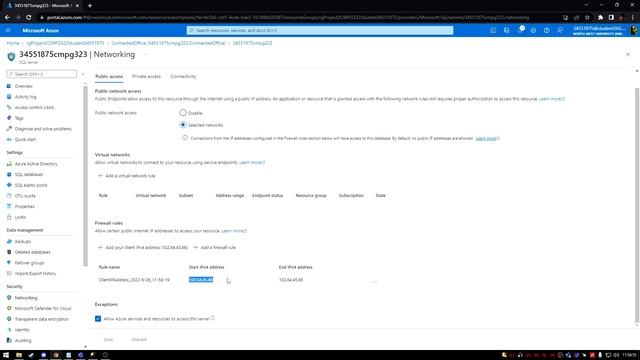This screenshot has width=640, height=360.
Task: Click Add a virtual network rule
Action: tap(127, 176)
